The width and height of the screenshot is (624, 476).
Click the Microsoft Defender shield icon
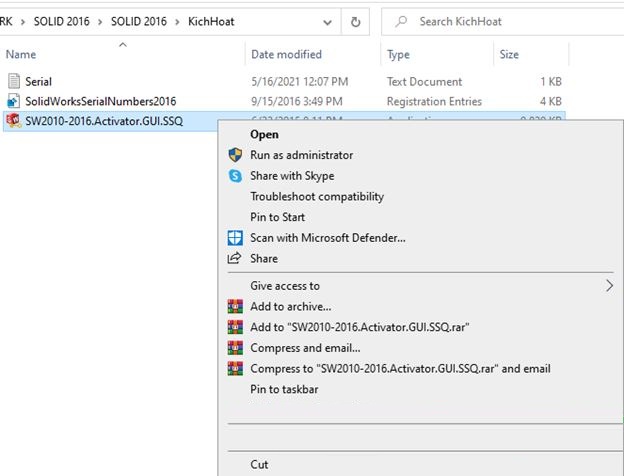235,238
